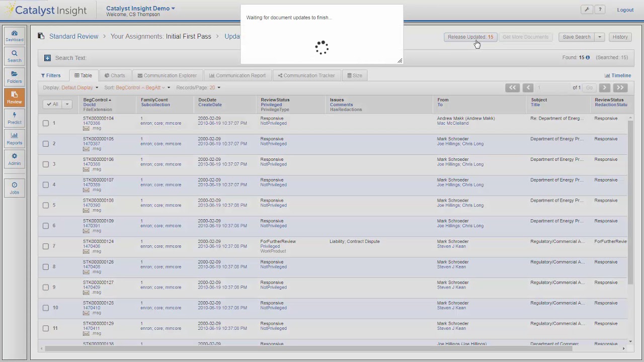Image resolution: width=644 pixels, height=362 pixels.
Task: Select checkbox for row 5
Action: (x=46, y=205)
